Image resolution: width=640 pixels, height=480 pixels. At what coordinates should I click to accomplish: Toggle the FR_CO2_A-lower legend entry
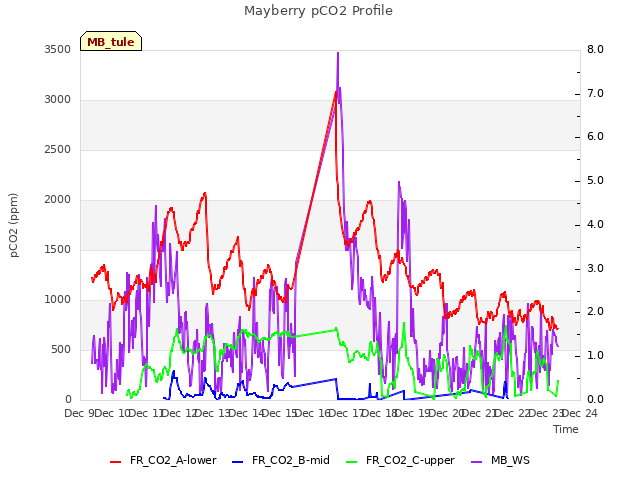click(x=163, y=460)
